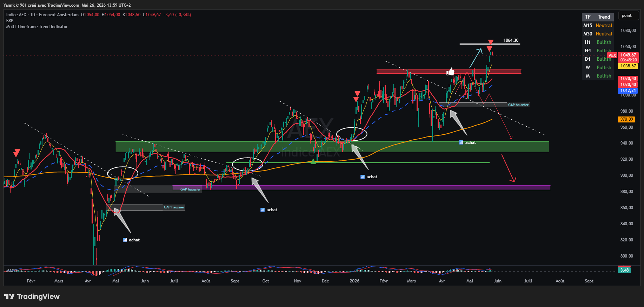Click the BBB indicator label
The width and height of the screenshot is (644, 307).
10,21
